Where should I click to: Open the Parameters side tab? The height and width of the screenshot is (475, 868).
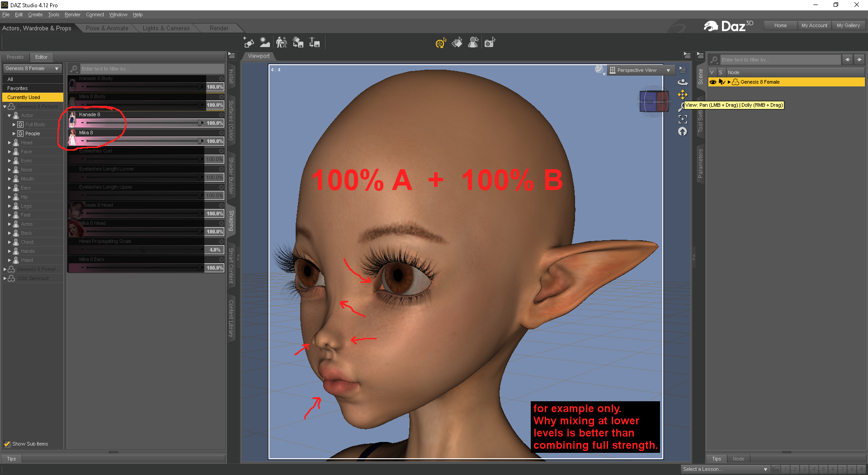(x=700, y=163)
